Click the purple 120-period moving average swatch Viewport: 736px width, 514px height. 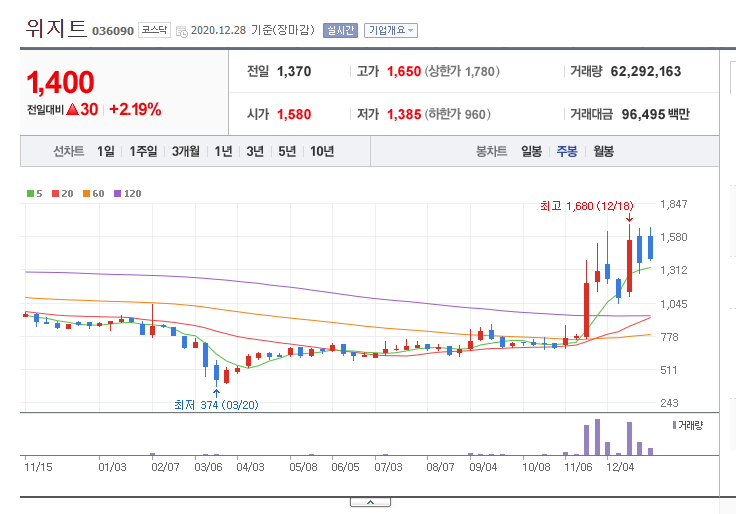(x=117, y=193)
